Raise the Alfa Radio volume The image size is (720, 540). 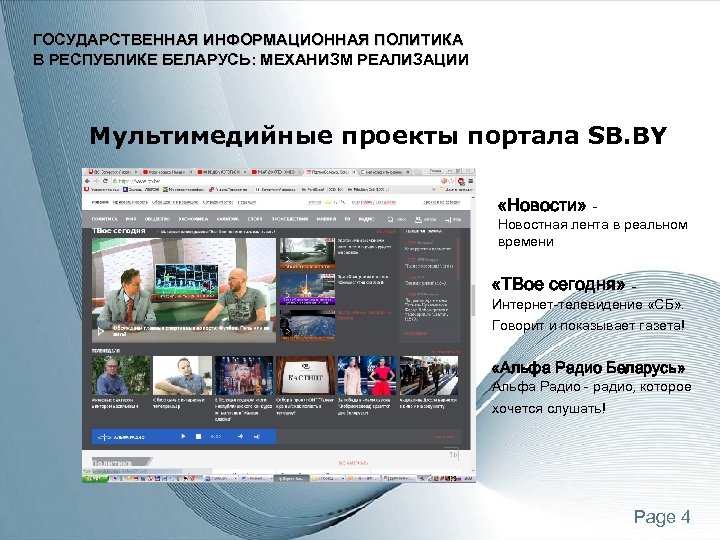(x=257, y=436)
